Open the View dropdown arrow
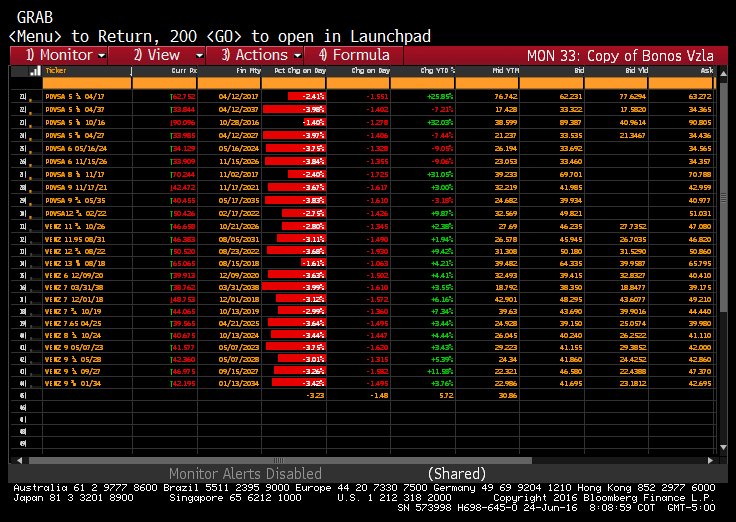The height and width of the screenshot is (522, 736). coord(199,56)
